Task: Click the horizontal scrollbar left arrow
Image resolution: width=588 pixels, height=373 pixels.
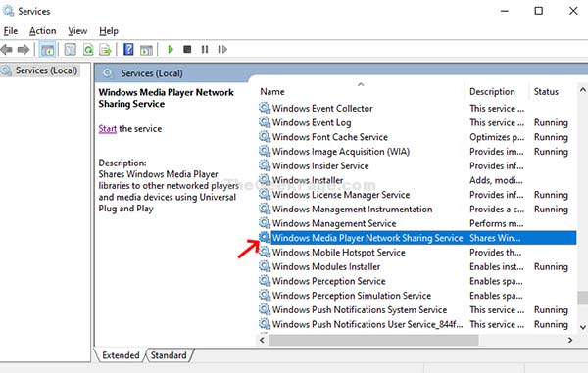Action: pyautogui.click(x=262, y=340)
